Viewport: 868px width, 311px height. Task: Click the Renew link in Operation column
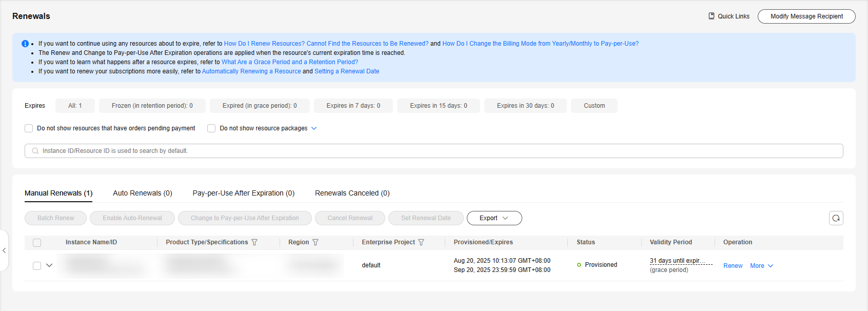coord(733,266)
